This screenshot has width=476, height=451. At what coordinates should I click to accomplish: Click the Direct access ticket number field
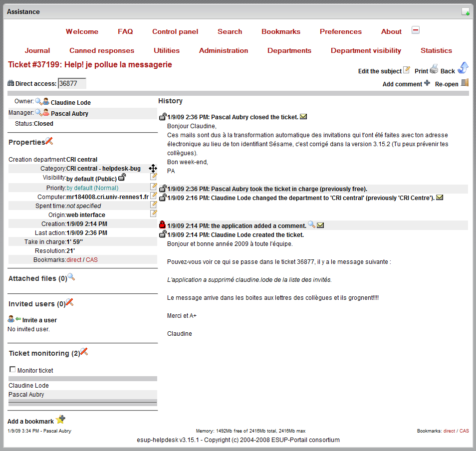(72, 83)
